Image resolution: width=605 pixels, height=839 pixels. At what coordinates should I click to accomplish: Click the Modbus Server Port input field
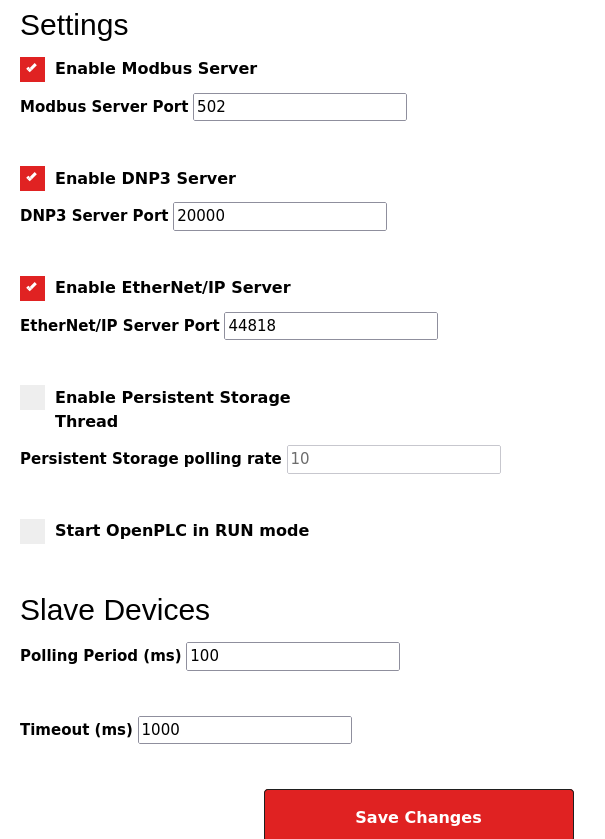click(299, 107)
